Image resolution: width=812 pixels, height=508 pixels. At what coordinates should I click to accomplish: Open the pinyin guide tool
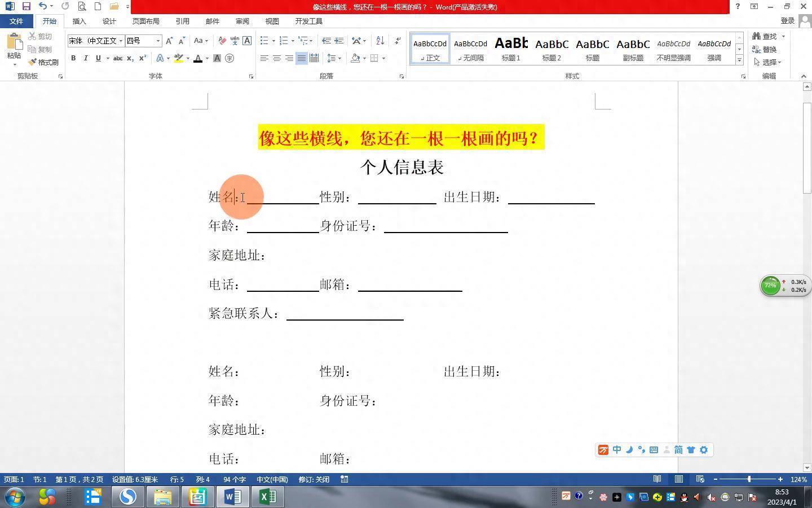click(235, 41)
